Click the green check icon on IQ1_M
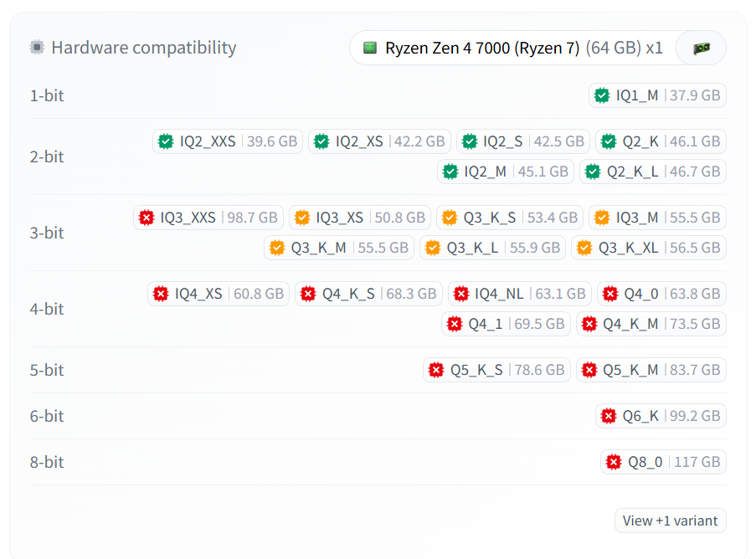 coord(601,95)
